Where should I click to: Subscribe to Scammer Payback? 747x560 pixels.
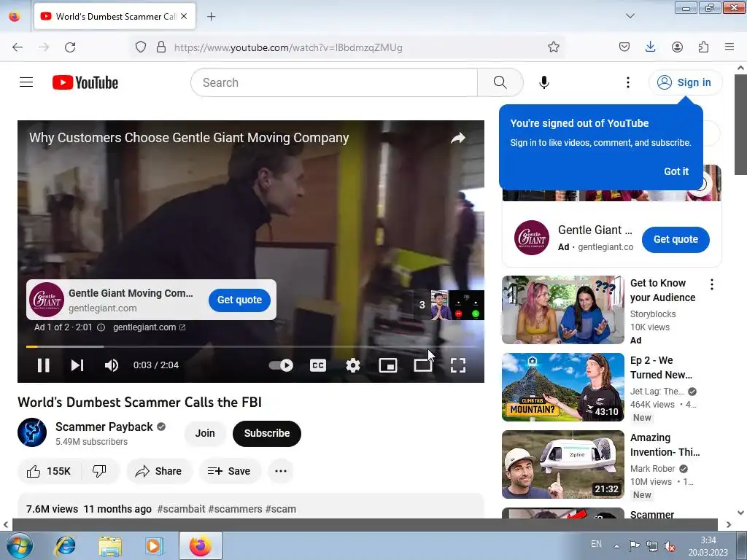click(x=267, y=433)
